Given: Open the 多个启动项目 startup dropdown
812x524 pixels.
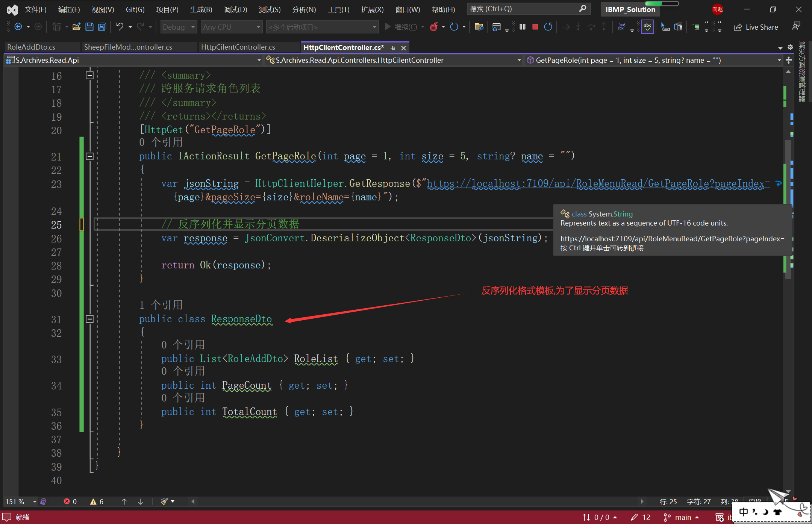Looking at the screenshot, I should (322, 27).
